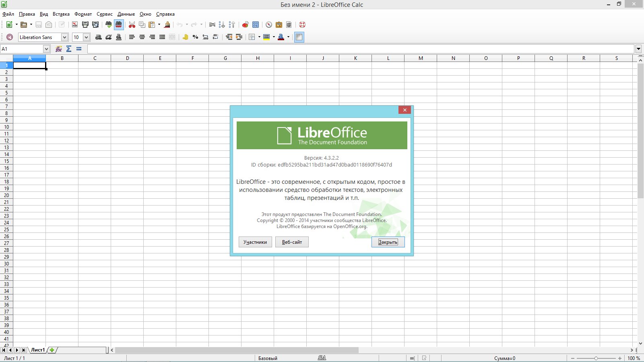Click the cut scissors icon
Screen dimensions: 644x362
pos(132,25)
